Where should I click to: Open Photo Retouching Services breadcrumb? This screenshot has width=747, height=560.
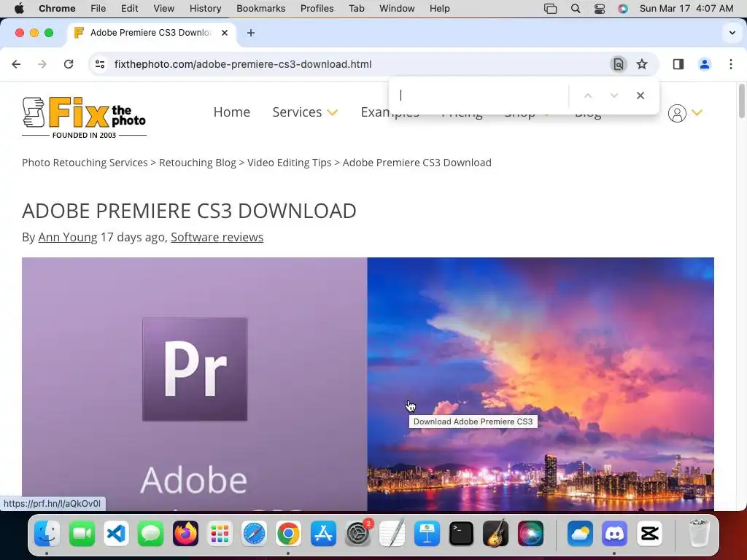coord(85,163)
